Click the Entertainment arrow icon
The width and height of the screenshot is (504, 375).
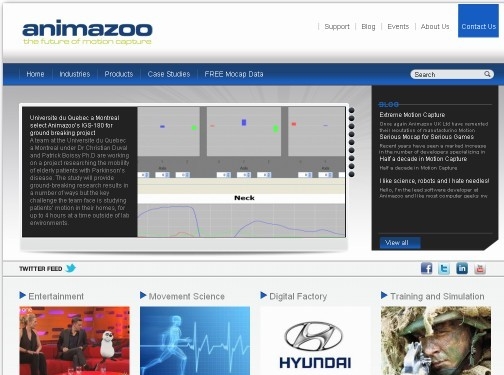pos(22,295)
